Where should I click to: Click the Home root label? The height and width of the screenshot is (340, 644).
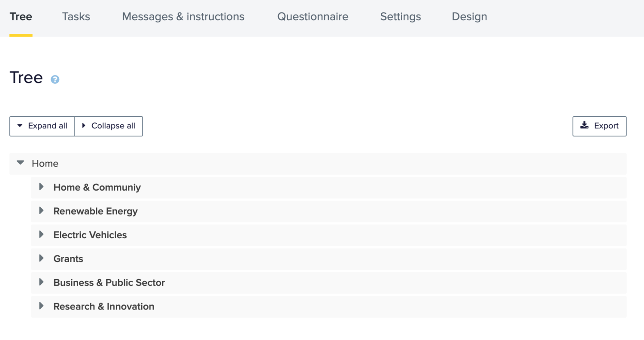[45, 164]
